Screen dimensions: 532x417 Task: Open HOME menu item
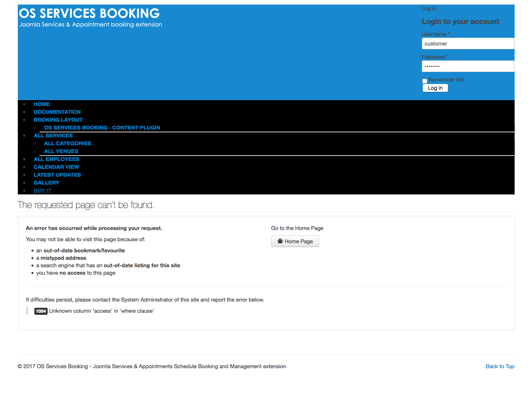click(x=42, y=104)
